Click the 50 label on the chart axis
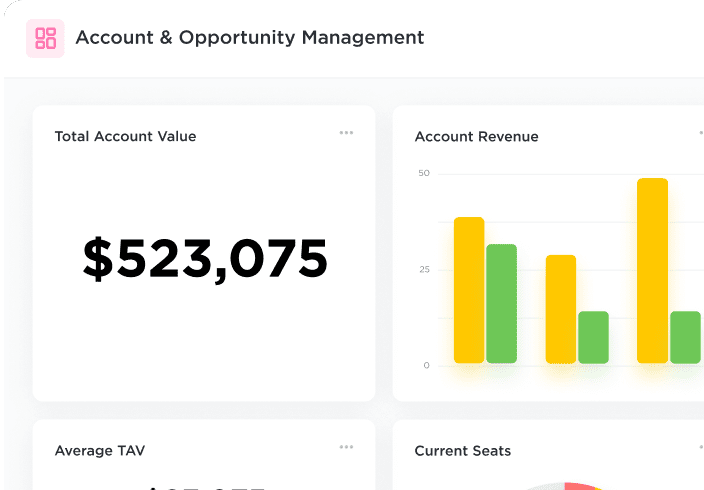 tap(424, 174)
